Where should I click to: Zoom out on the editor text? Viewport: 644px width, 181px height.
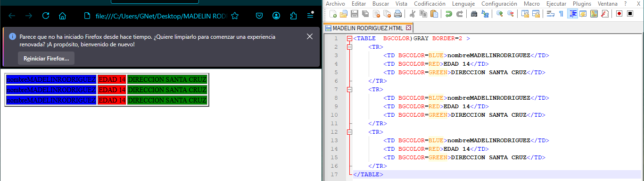tap(511, 14)
